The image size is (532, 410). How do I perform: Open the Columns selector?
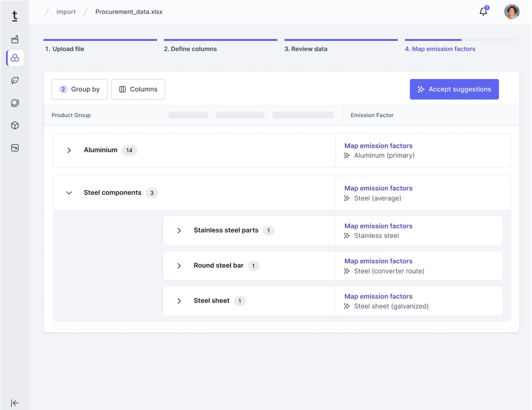138,89
